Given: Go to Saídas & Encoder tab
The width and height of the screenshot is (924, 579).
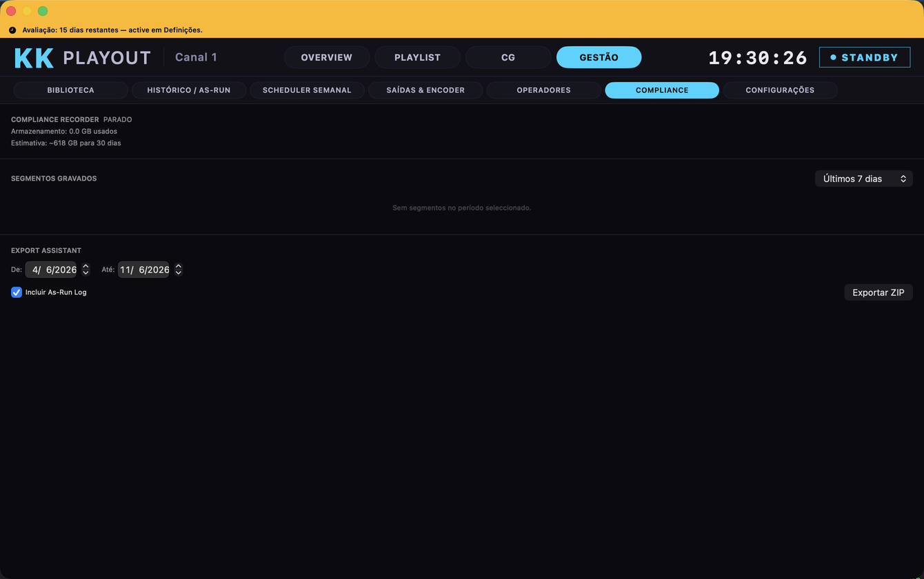Looking at the screenshot, I should 425,90.
